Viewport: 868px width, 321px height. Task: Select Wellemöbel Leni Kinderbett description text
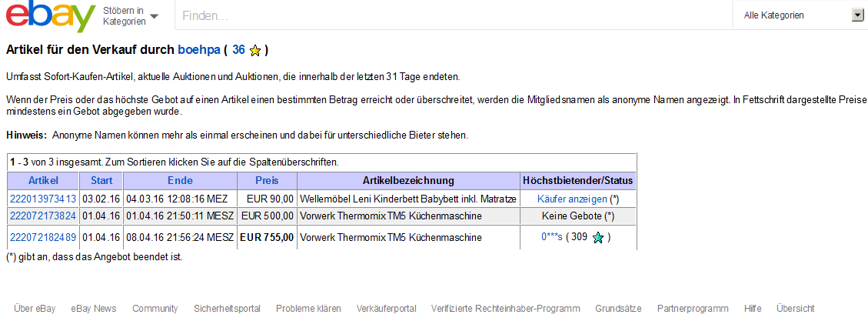[408, 199]
